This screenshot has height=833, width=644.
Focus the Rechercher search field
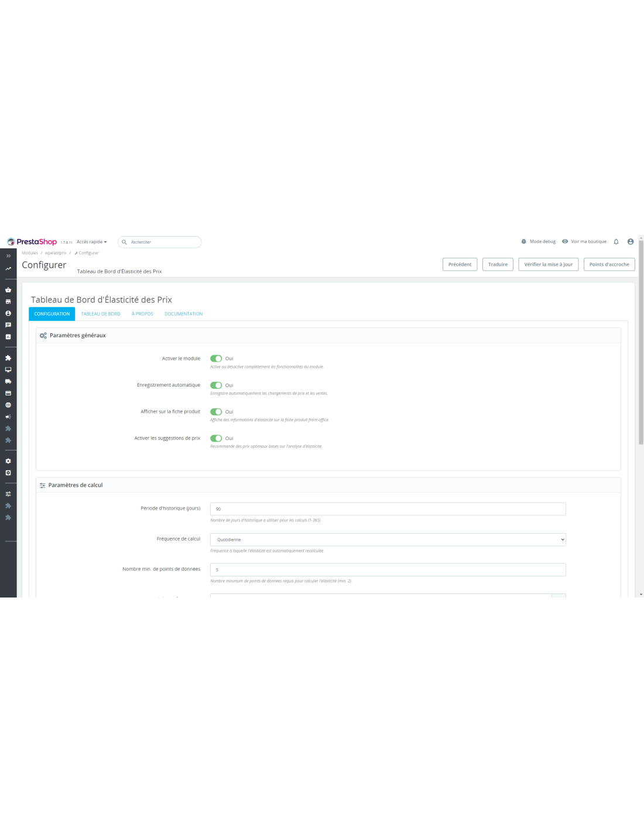(160, 242)
